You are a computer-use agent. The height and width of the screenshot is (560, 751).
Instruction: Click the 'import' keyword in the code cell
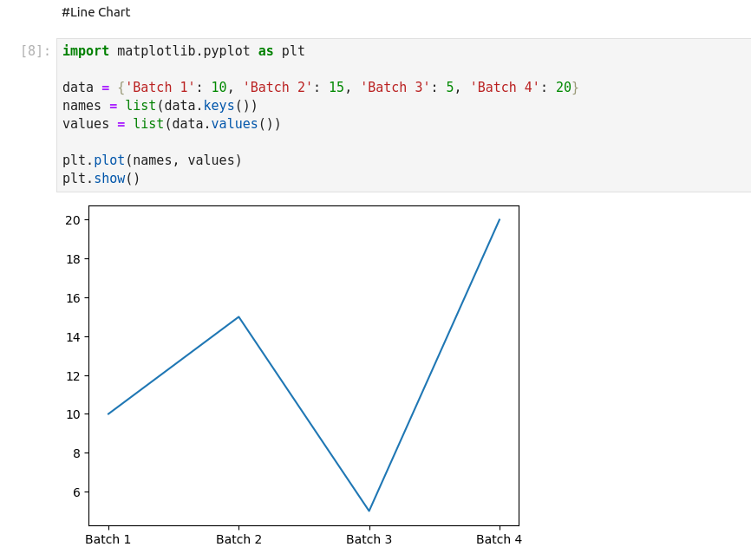click(x=85, y=51)
